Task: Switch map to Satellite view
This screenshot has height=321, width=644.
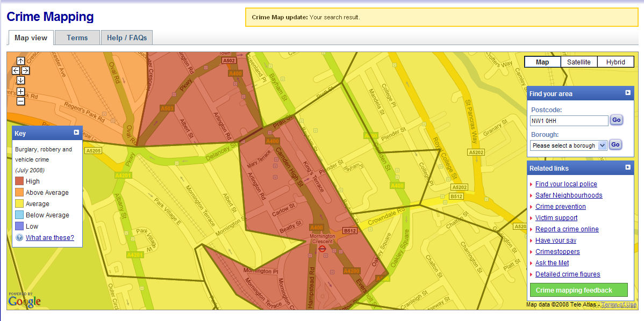Action: tap(579, 62)
